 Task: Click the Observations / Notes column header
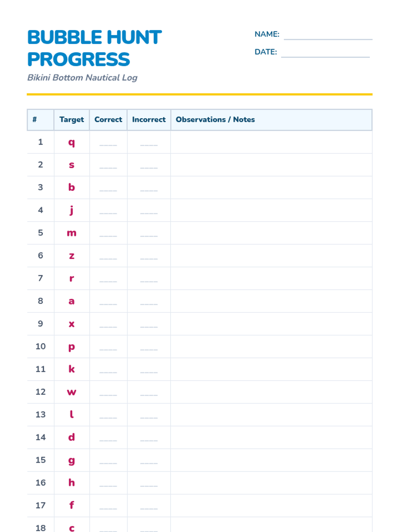click(215, 120)
